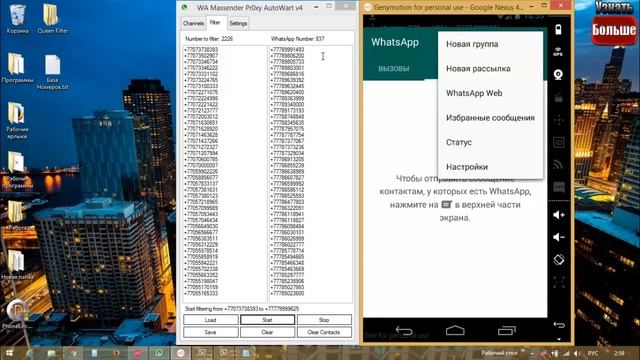Open Internet Explorer from the taskbar
This screenshot has height=360, width=640.
point(29,353)
